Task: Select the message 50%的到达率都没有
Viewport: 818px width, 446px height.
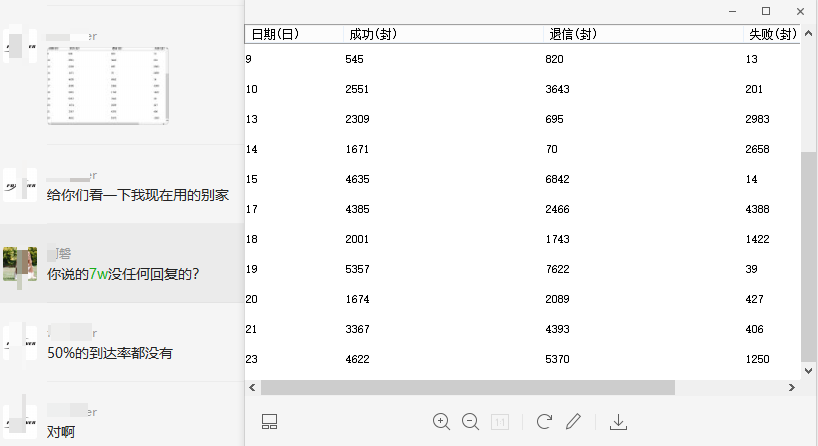Action: pyautogui.click(x=110, y=353)
